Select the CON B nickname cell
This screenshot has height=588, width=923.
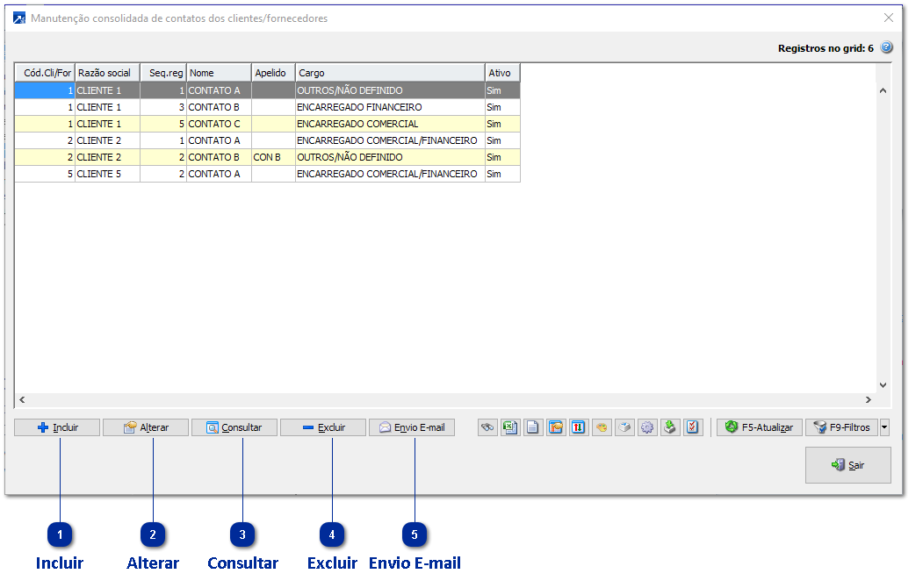(x=273, y=157)
